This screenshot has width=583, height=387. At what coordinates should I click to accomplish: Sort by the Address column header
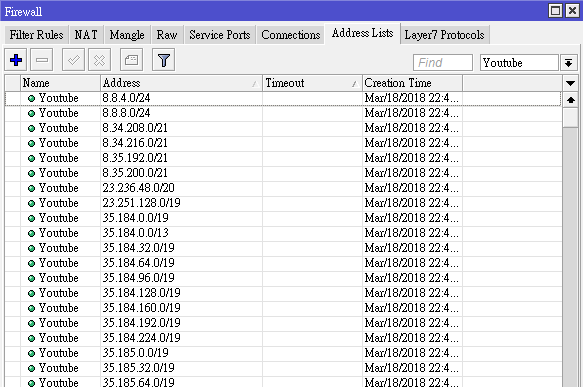pyautogui.click(x=181, y=83)
